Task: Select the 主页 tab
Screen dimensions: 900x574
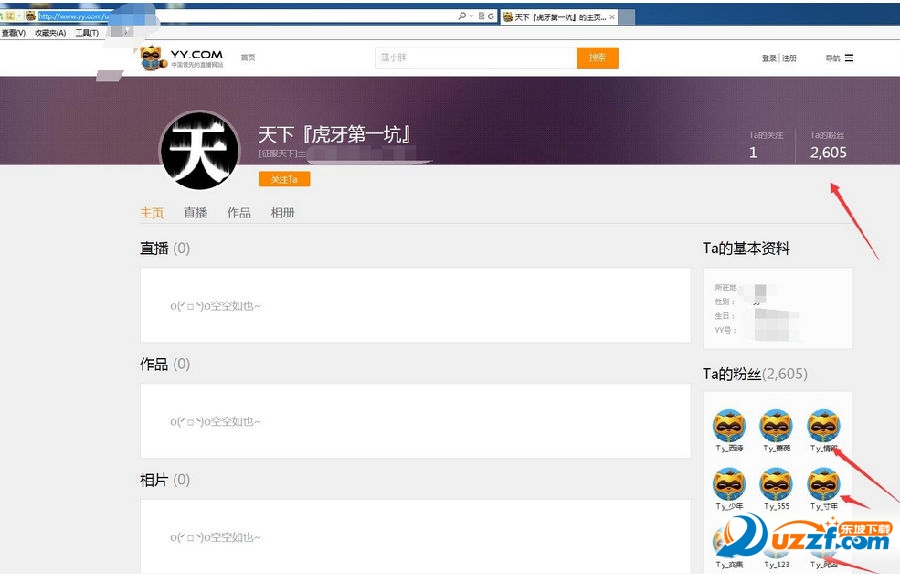Action: tap(152, 213)
